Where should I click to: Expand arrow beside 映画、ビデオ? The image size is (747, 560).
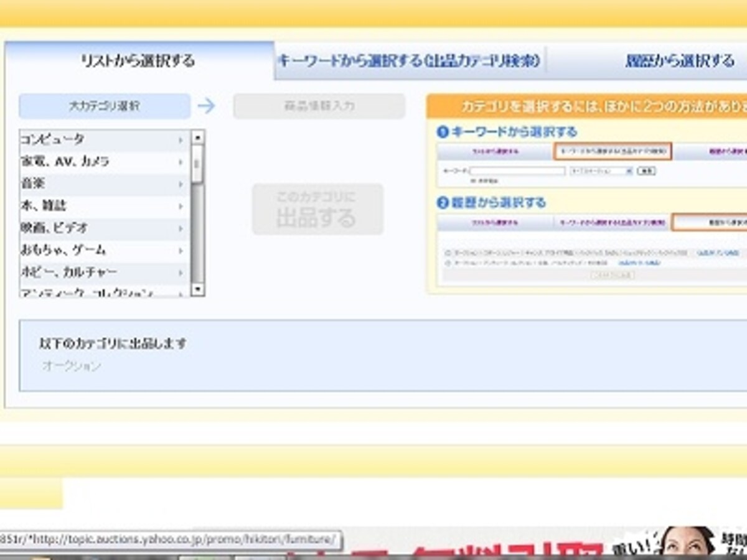[181, 229]
